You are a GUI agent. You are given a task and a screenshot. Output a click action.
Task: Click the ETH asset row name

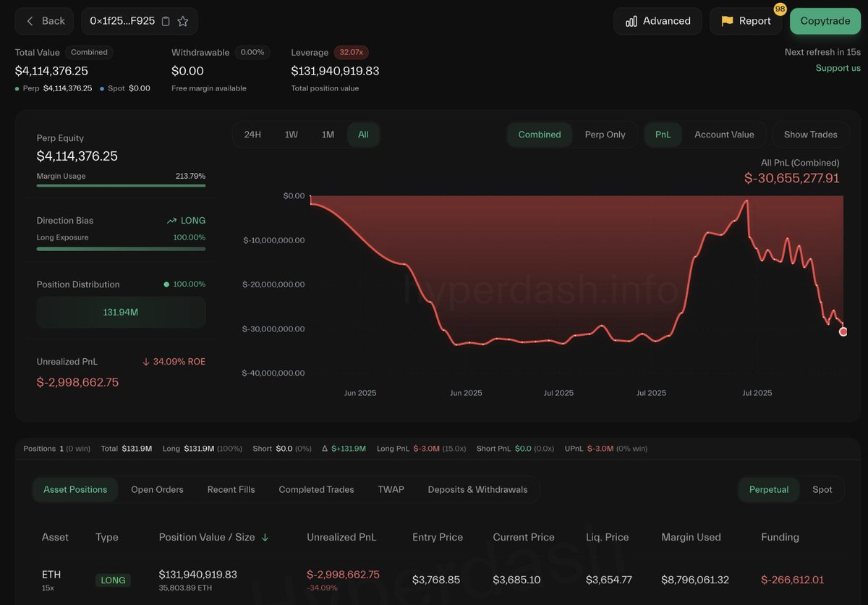[51, 575]
